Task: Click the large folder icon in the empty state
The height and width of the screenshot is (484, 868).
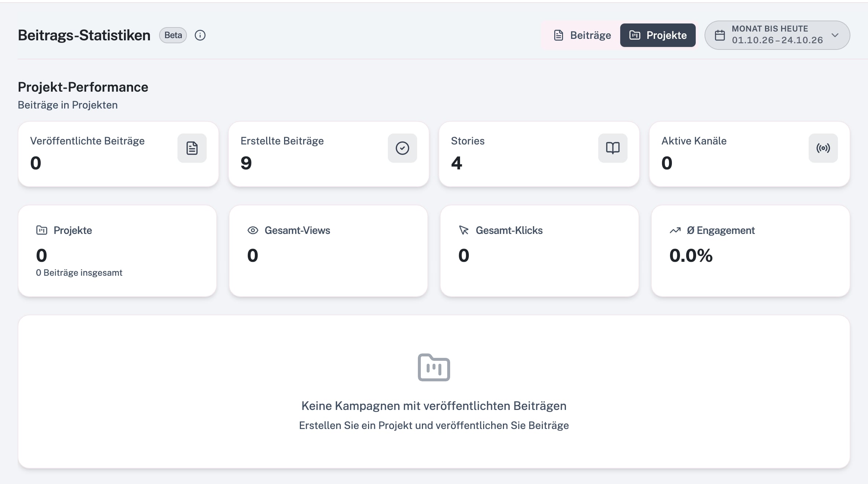Action: point(434,367)
